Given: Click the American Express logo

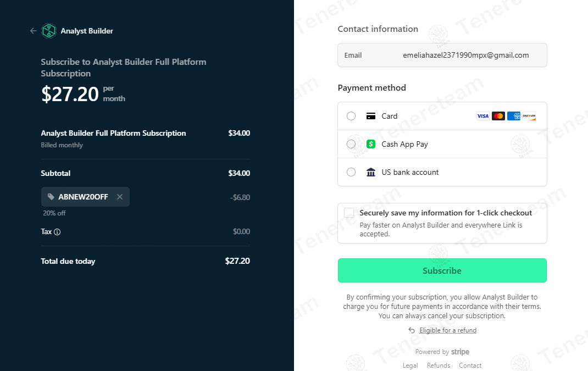Looking at the screenshot, I should point(514,116).
